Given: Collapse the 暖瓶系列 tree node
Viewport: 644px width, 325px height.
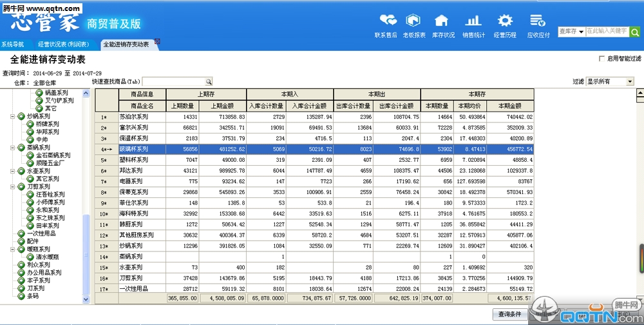Looking at the screenshot, I should [x=12, y=249].
